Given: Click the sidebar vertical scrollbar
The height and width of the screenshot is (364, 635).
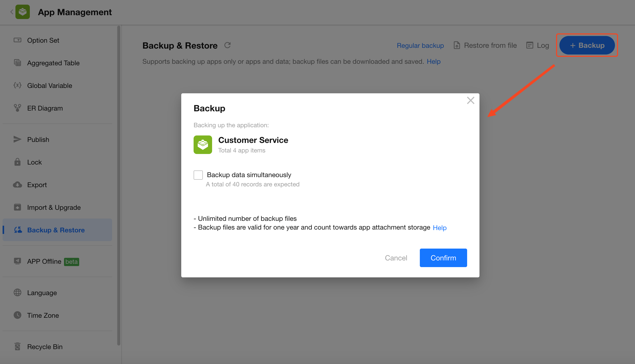Looking at the screenshot, I should (x=119, y=185).
